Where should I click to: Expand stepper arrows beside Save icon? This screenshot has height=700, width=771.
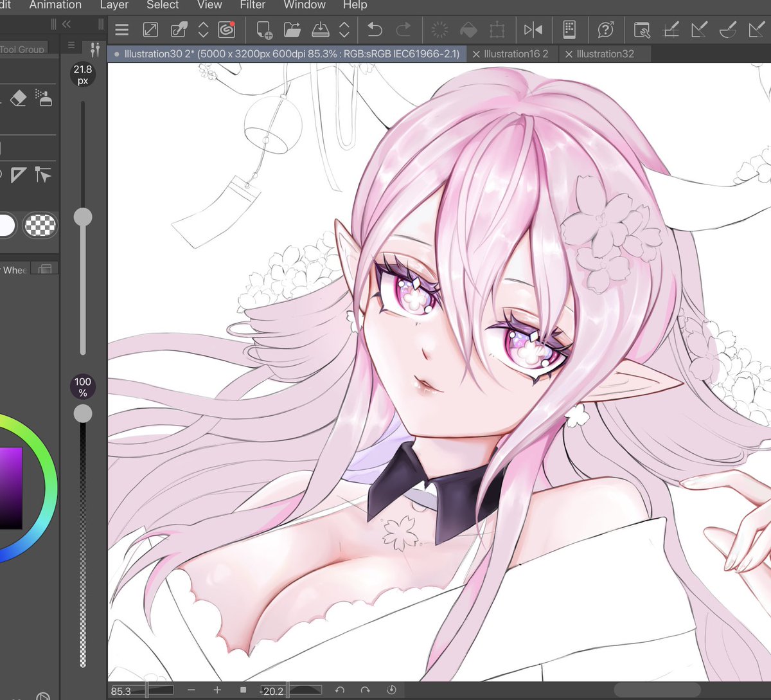[x=344, y=30]
